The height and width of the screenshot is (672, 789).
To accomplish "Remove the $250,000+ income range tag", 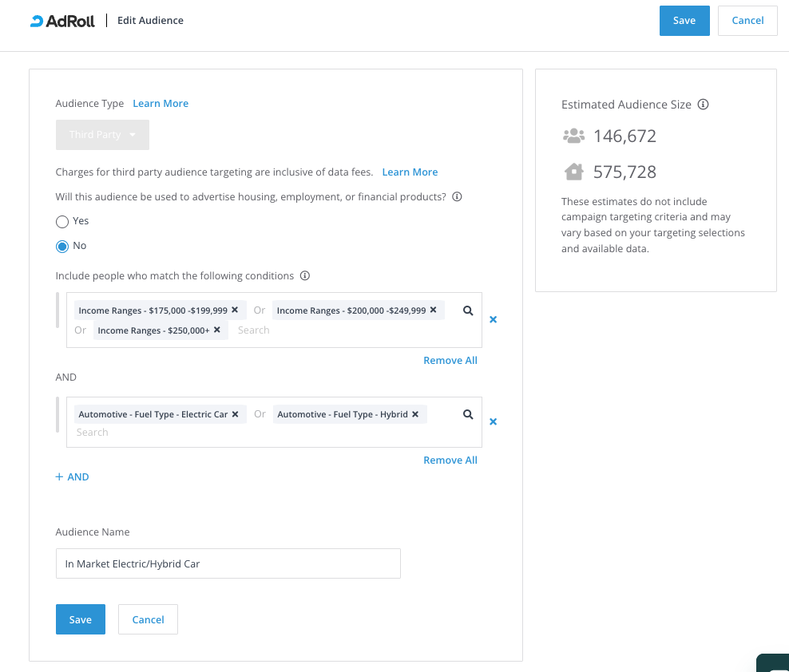I will point(216,330).
